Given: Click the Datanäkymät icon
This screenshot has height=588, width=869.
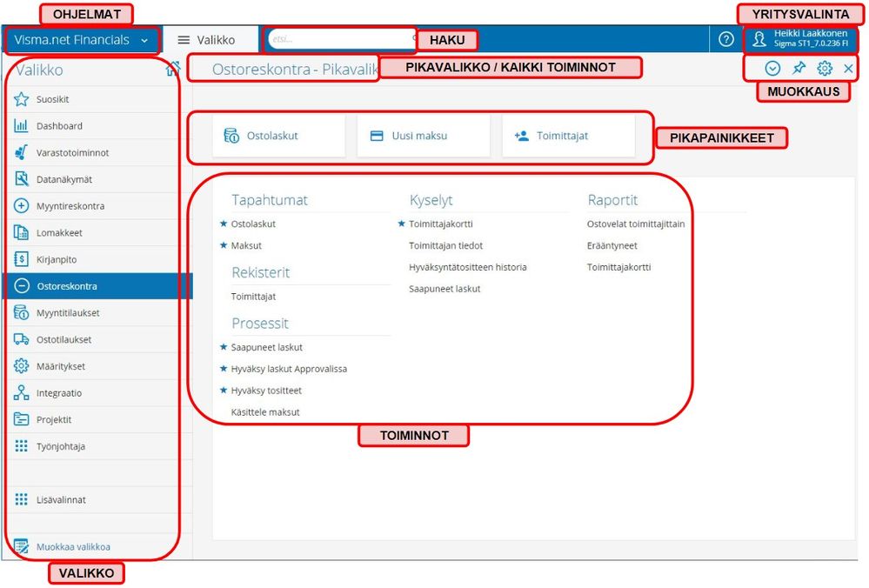Looking at the screenshot, I should [21, 179].
